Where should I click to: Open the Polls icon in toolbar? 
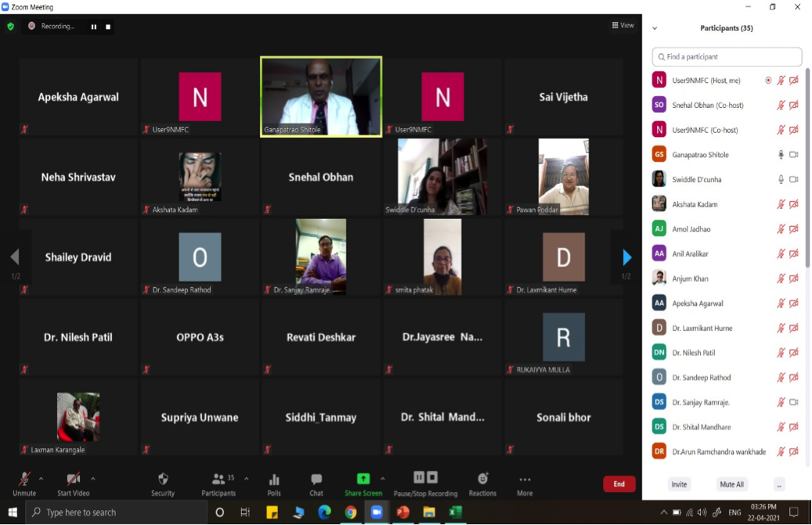(274, 480)
